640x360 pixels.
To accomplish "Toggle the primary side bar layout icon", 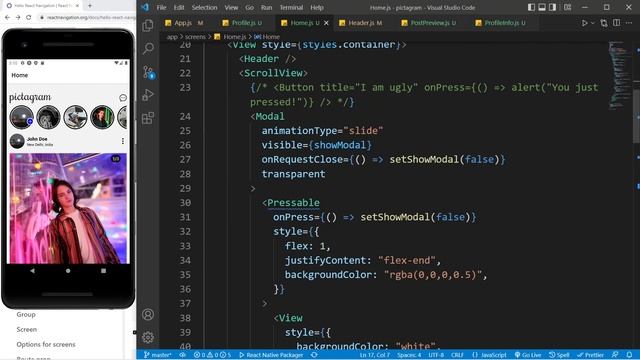I will [531, 7].
